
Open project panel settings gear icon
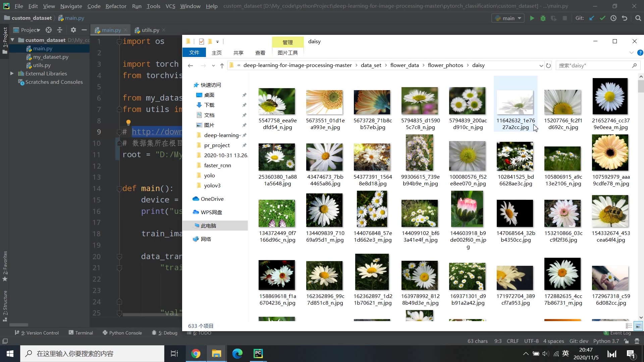(73, 30)
